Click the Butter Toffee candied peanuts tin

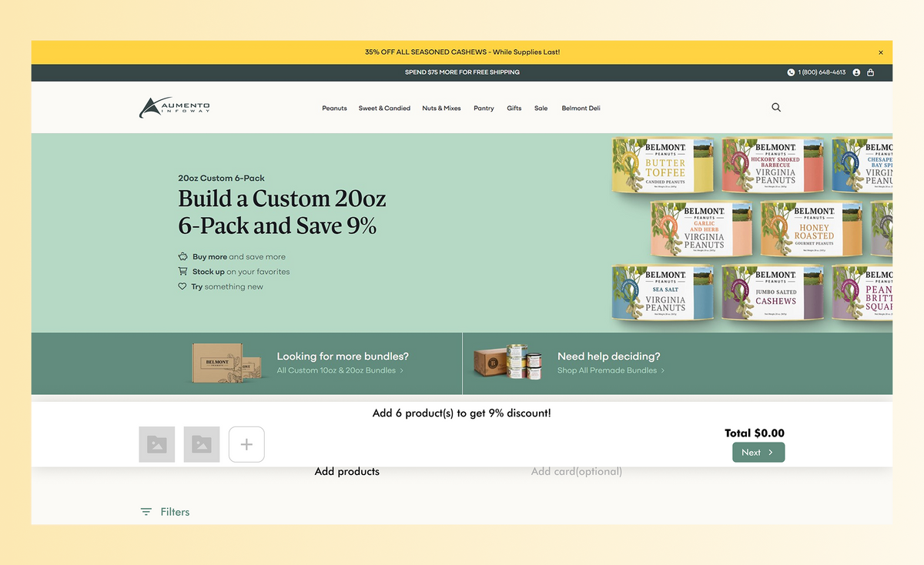coord(663,166)
